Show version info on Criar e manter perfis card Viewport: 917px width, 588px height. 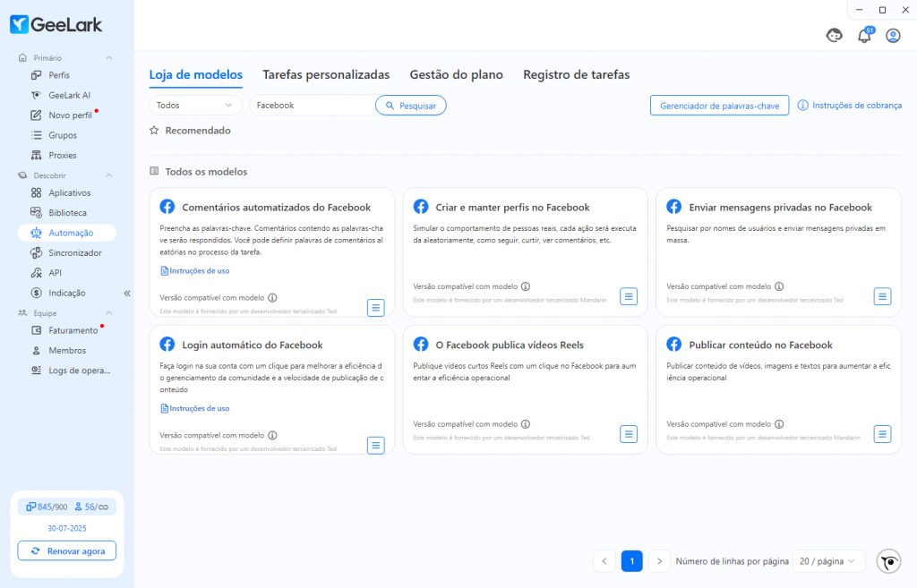[526, 286]
